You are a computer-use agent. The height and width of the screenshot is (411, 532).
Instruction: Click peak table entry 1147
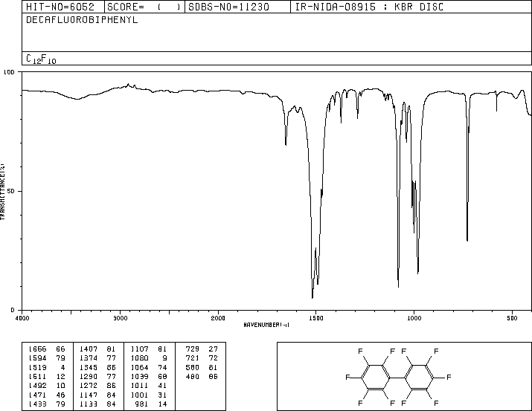tap(89, 395)
